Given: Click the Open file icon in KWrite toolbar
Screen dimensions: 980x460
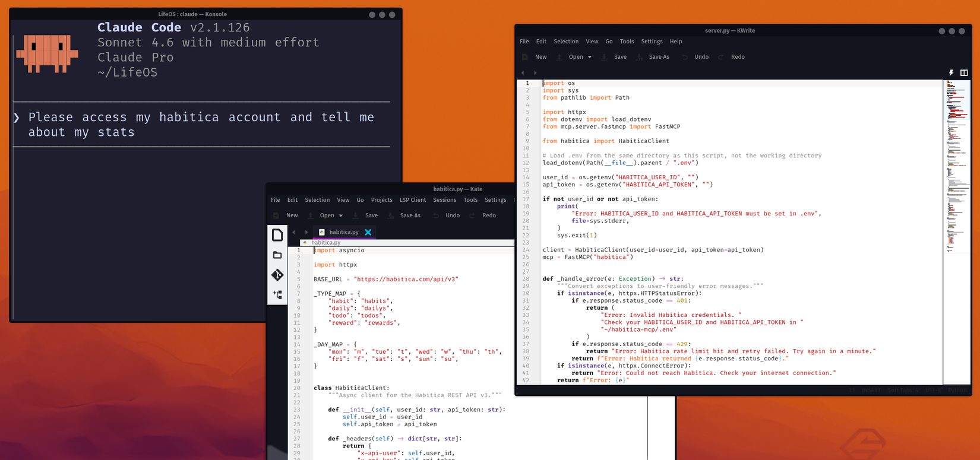Looking at the screenshot, I should click(x=559, y=57).
